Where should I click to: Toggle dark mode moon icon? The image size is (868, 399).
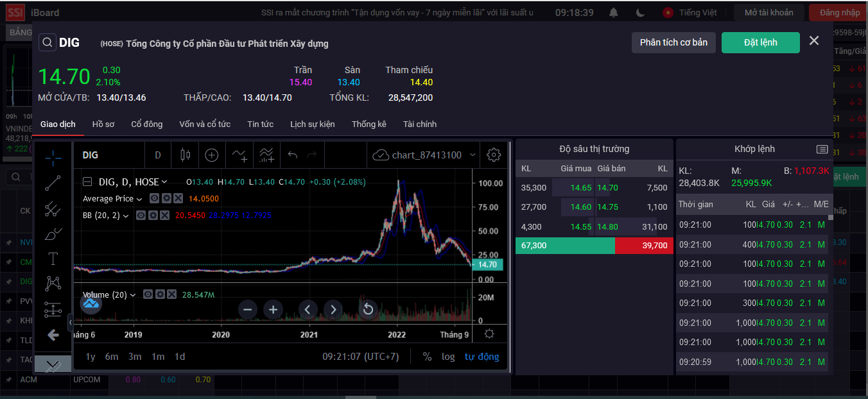point(641,12)
